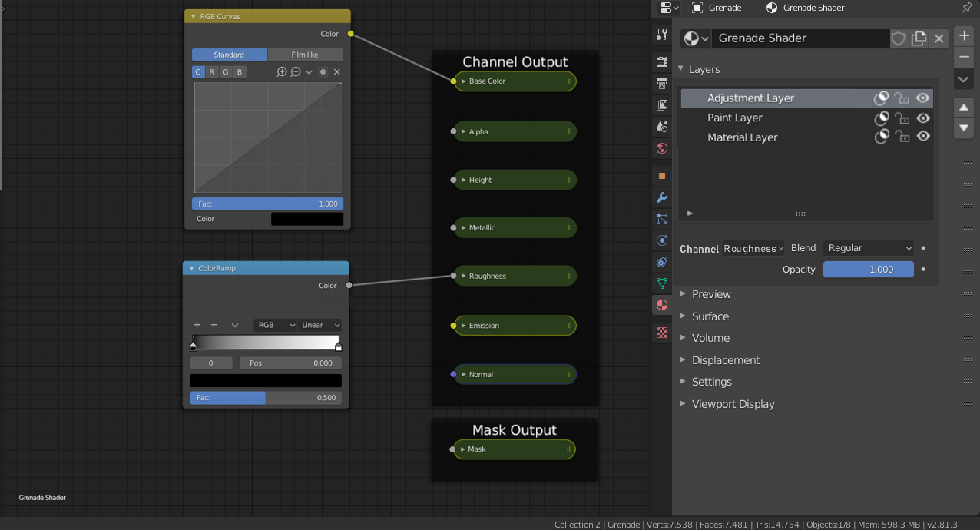Open the View Layer properties tab
Screen dimensions: 980x530
pos(662,104)
